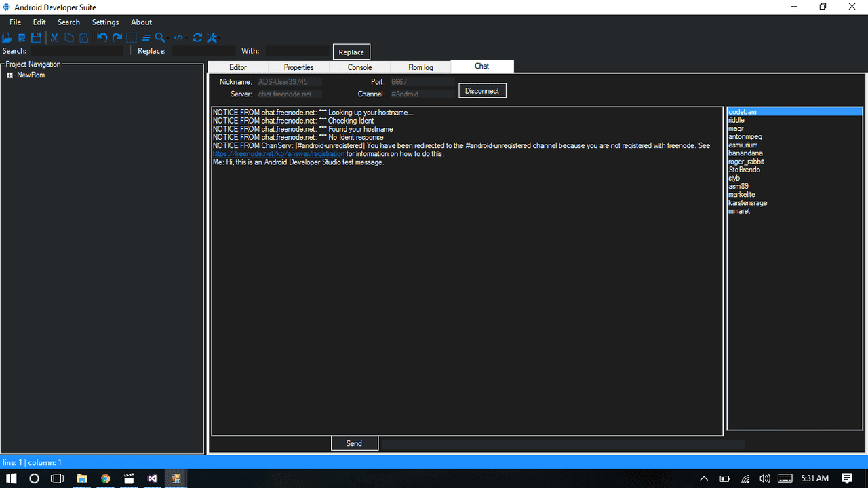Click the text lines toolbar icon

click(x=146, y=38)
